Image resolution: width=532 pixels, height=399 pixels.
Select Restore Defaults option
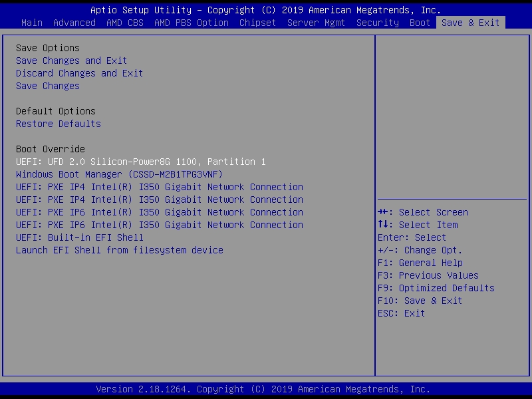[x=58, y=124]
